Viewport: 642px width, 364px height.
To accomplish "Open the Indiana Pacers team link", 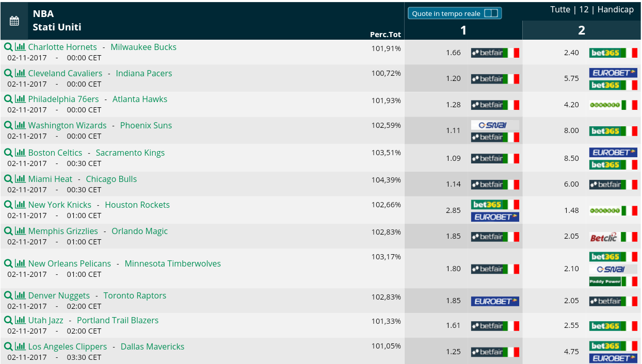I will click(x=144, y=73).
